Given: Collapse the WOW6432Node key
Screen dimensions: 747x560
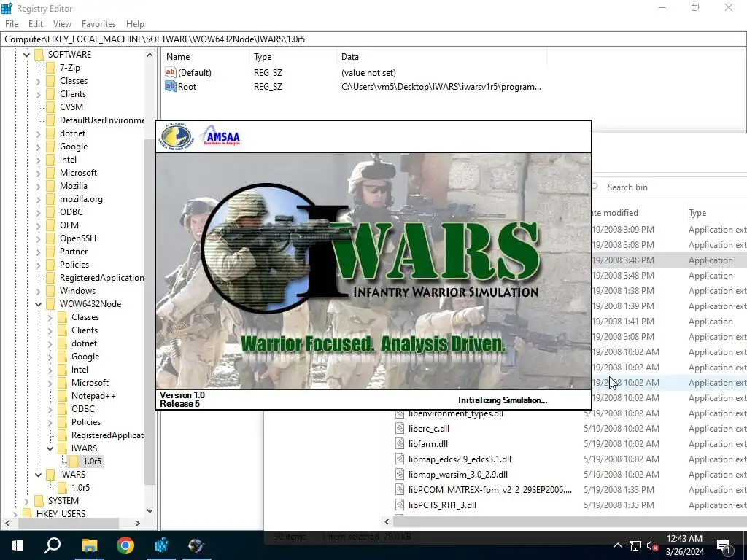Looking at the screenshot, I should point(38,304).
